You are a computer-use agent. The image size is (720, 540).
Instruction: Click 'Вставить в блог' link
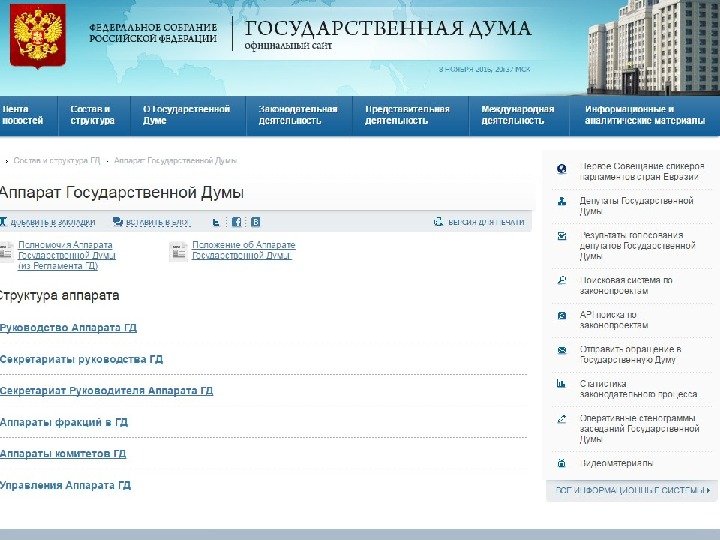coord(158,222)
